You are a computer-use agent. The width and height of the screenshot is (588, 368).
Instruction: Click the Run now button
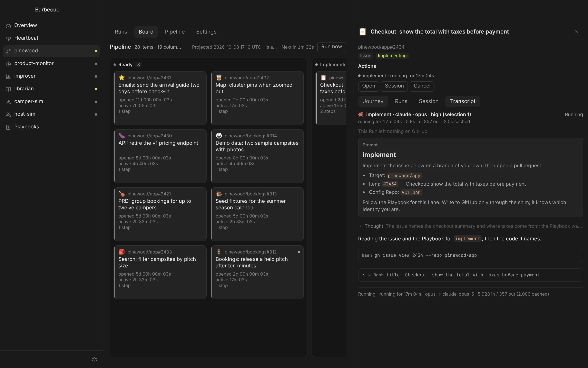click(331, 47)
